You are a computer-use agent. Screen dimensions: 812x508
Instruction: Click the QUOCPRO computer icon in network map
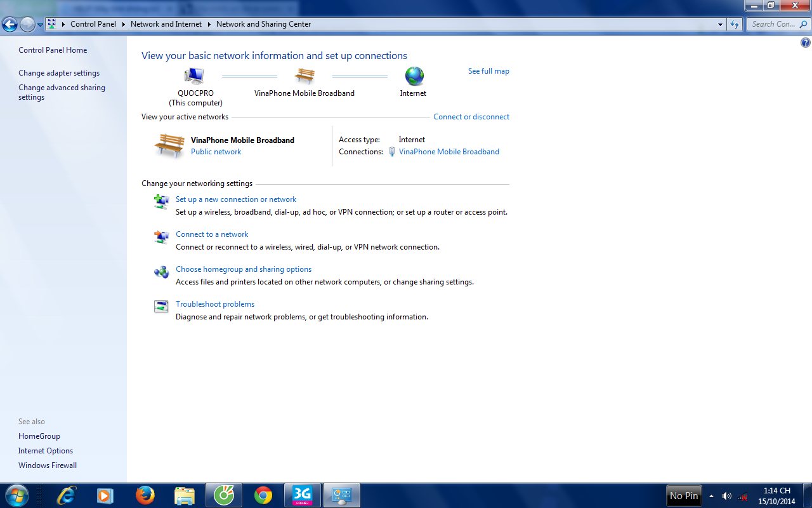pyautogui.click(x=194, y=76)
